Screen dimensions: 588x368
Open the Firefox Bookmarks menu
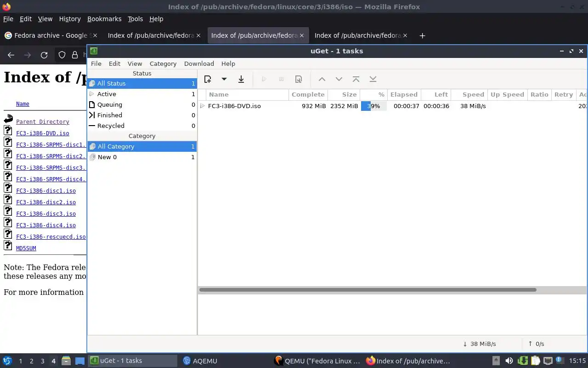[x=104, y=19]
